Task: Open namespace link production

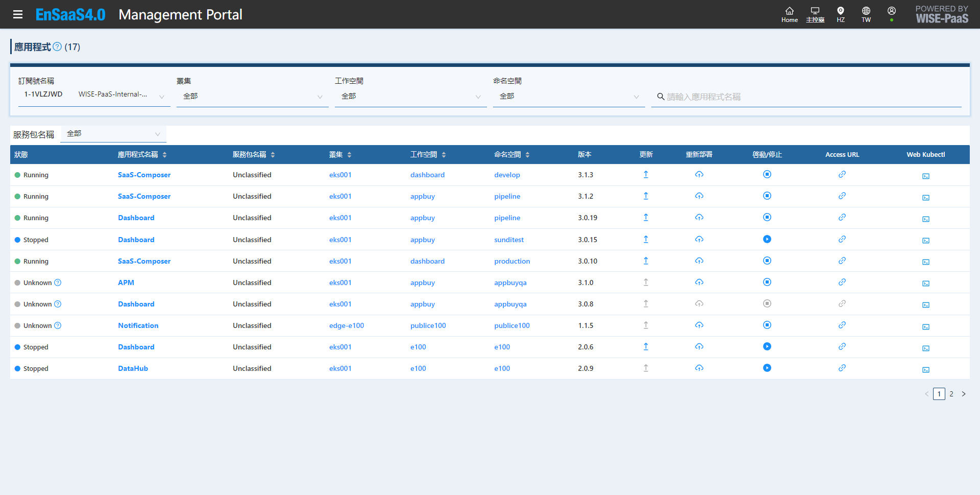Action: (x=512, y=261)
